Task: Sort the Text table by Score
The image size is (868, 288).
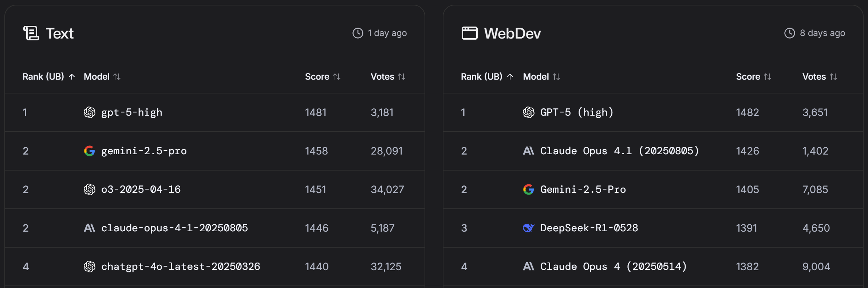Action: coord(323,77)
